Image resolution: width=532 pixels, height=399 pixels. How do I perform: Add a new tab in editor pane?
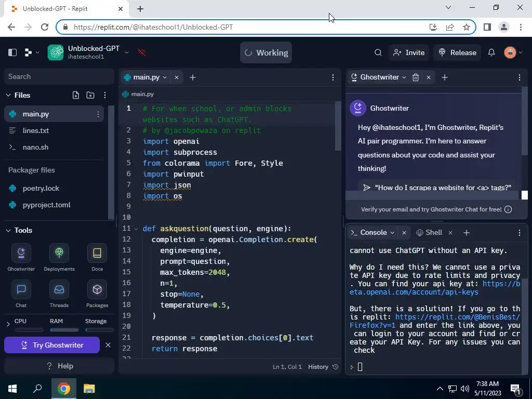[193, 77]
